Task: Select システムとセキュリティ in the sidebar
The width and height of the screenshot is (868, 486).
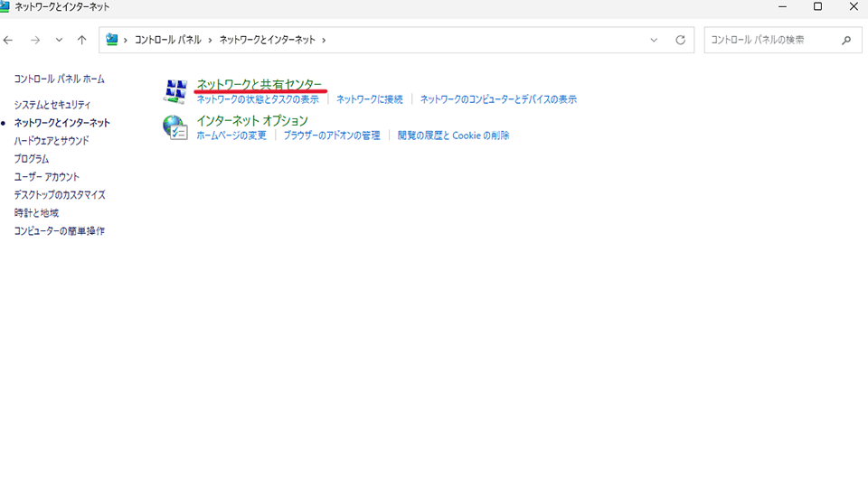Action: point(52,105)
